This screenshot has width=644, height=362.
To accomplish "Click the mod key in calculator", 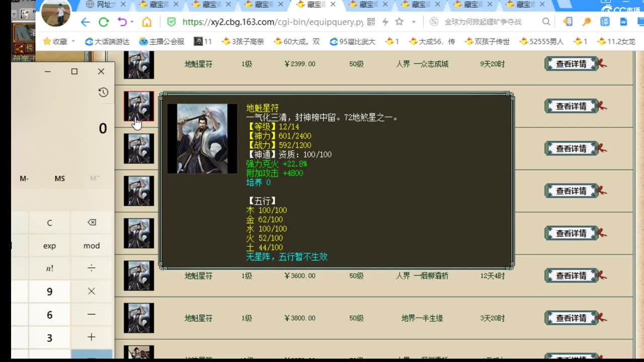I will point(92,246).
